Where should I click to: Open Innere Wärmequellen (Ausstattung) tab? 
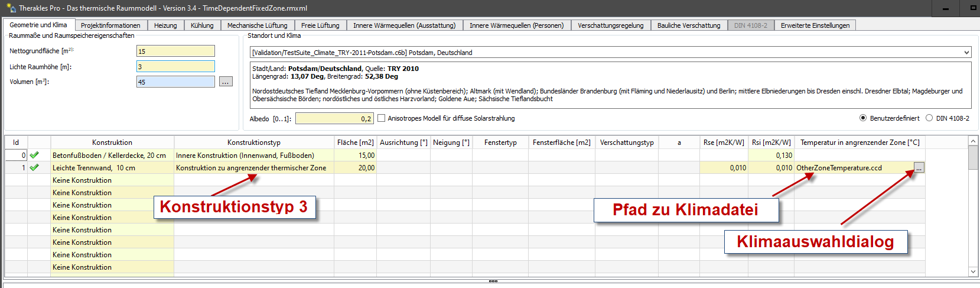pyautogui.click(x=405, y=25)
